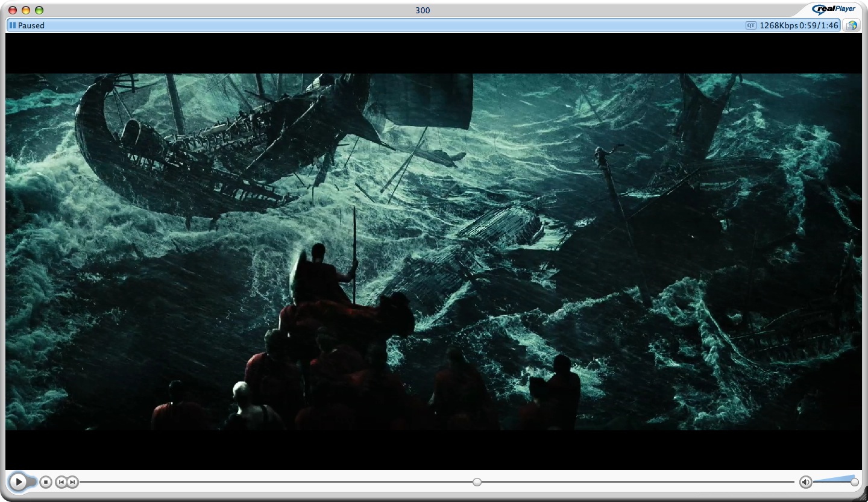Screen dimensions: 868x502
Task: Close the RealPlayer window
Action: [13, 10]
